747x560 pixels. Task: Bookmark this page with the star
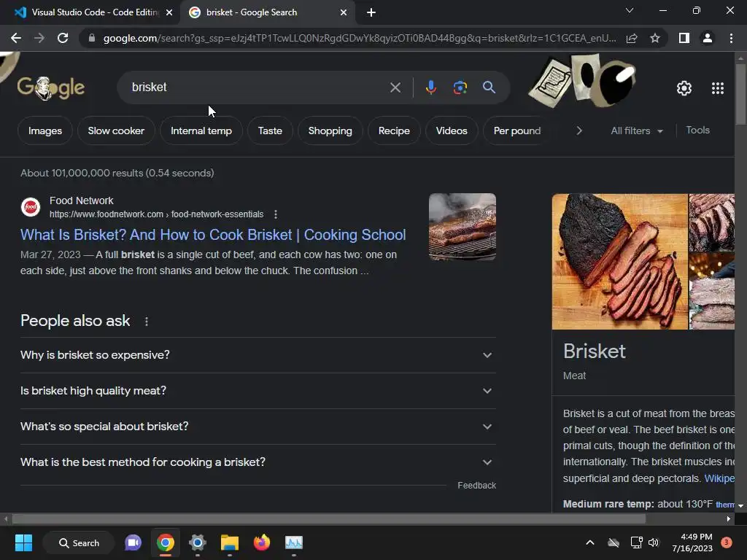pyautogui.click(x=655, y=38)
